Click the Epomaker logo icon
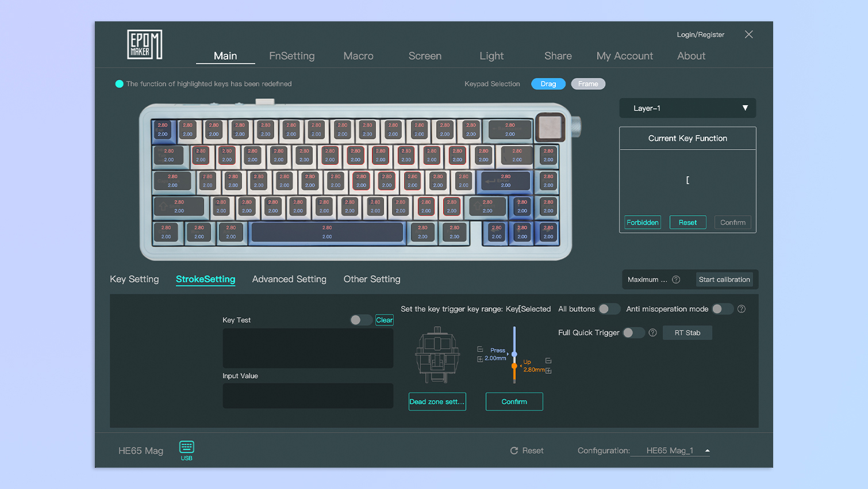 pos(144,44)
